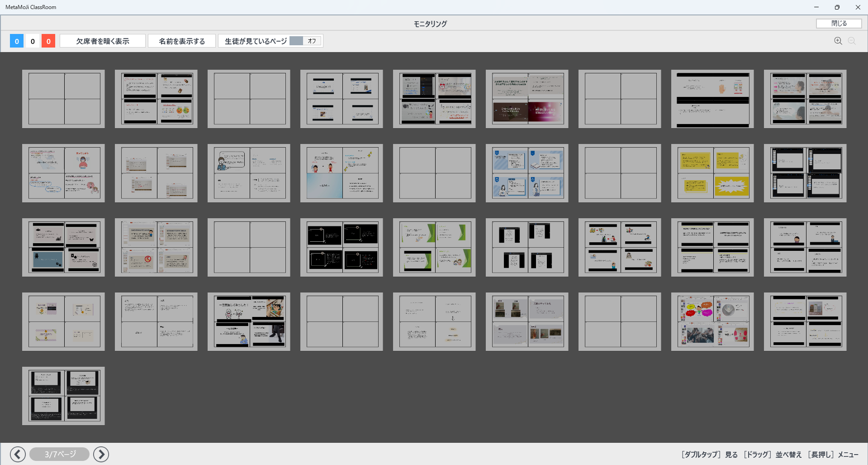The image size is (868, 465).
Task: Select the thumbnail with emoji fruit slides
Action: tap(156, 99)
